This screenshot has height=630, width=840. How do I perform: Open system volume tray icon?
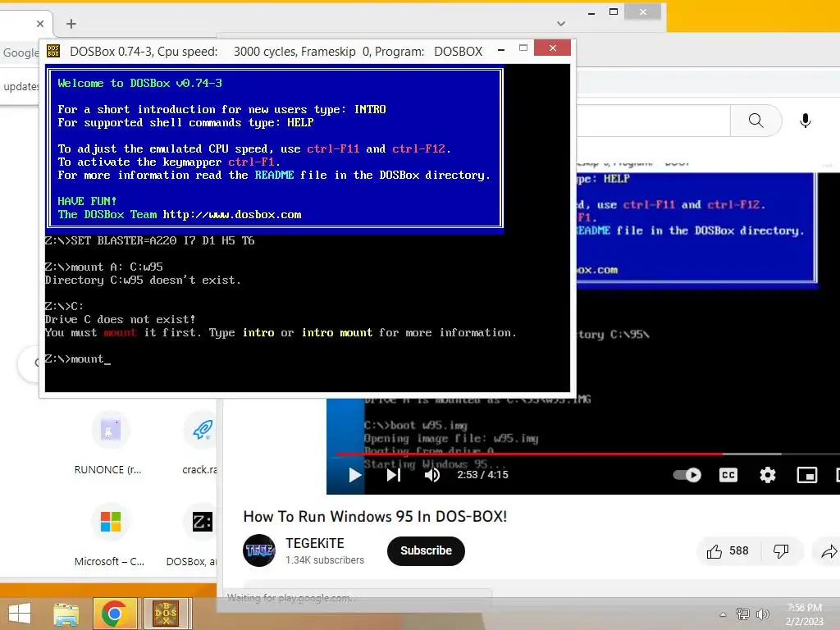click(762, 614)
